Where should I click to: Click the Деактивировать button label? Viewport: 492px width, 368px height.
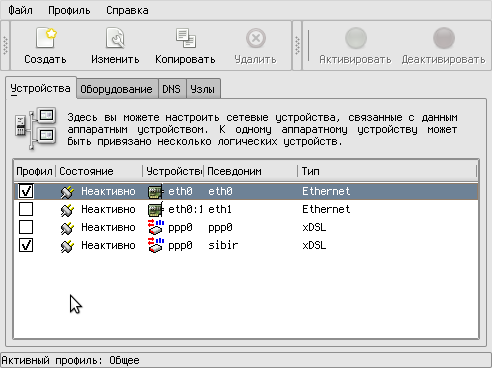(x=443, y=59)
